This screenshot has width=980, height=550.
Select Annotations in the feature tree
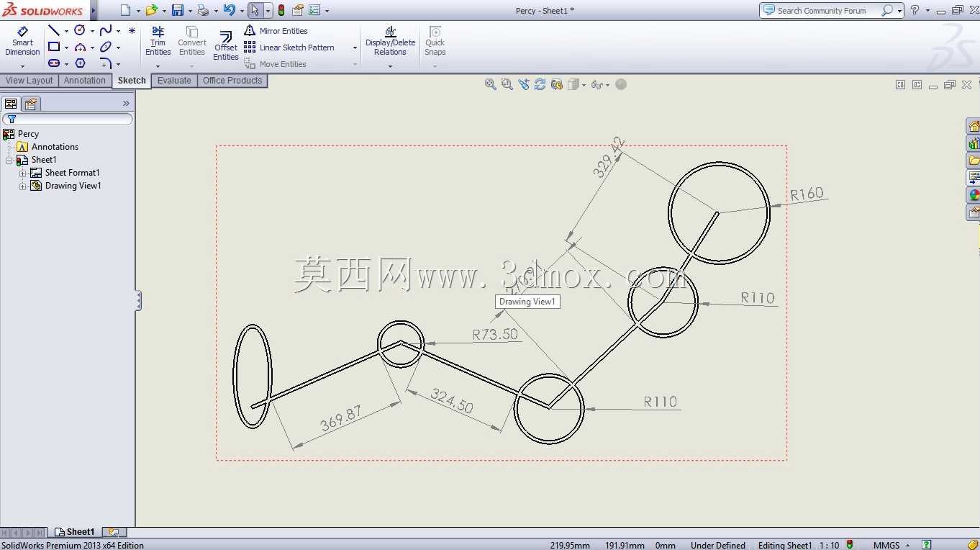[x=47, y=147]
